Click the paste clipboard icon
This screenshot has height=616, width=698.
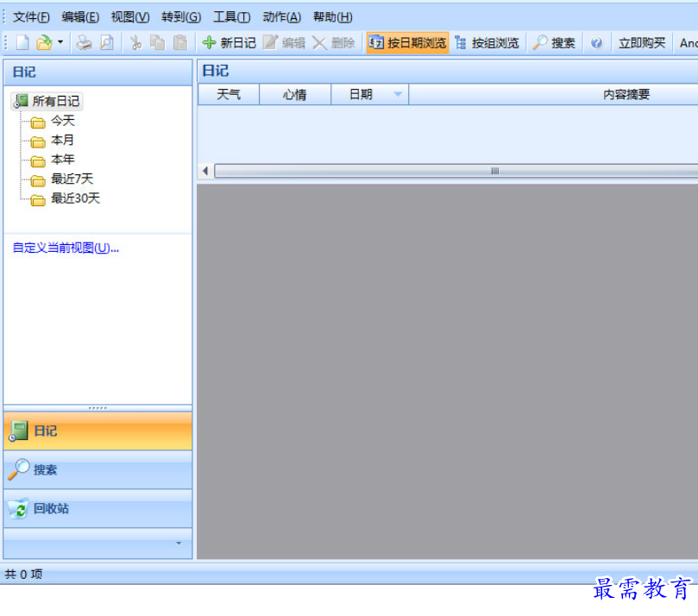179,43
